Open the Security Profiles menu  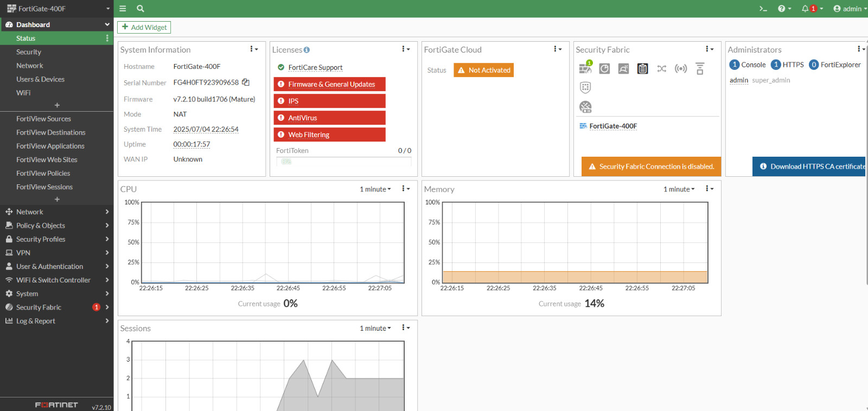tap(57, 239)
